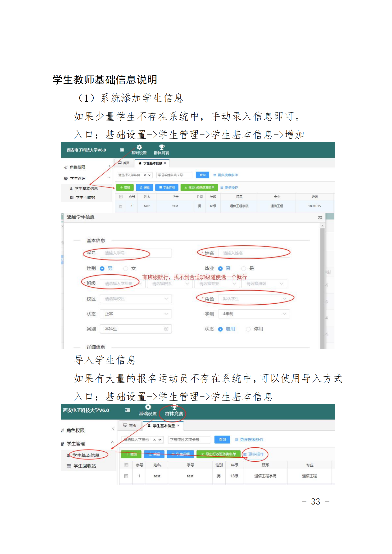Viewport: 392px width, 554px height.
Task: Click the 基础设置 gear icon in the top screenshot
Action: [139, 147]
